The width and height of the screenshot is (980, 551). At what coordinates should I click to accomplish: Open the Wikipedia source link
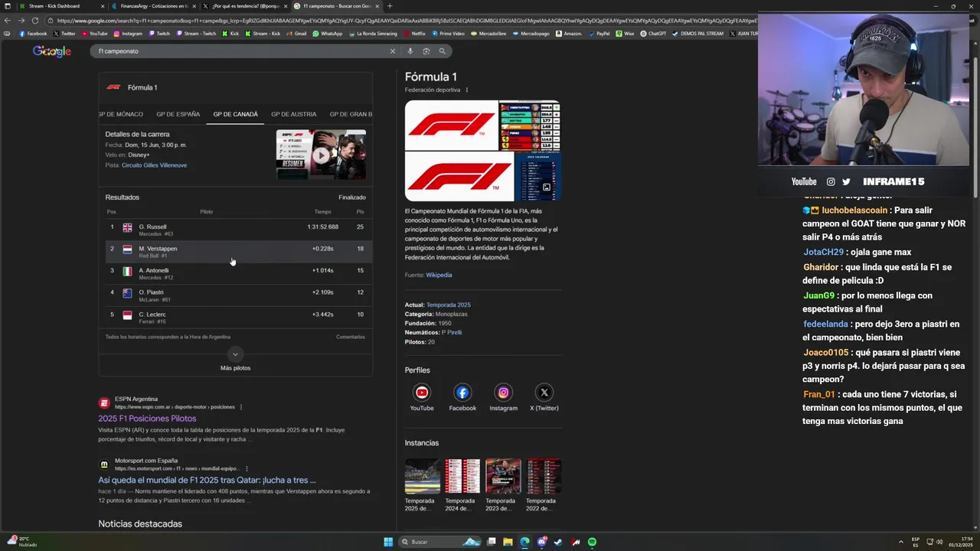(x=439, y=275)
